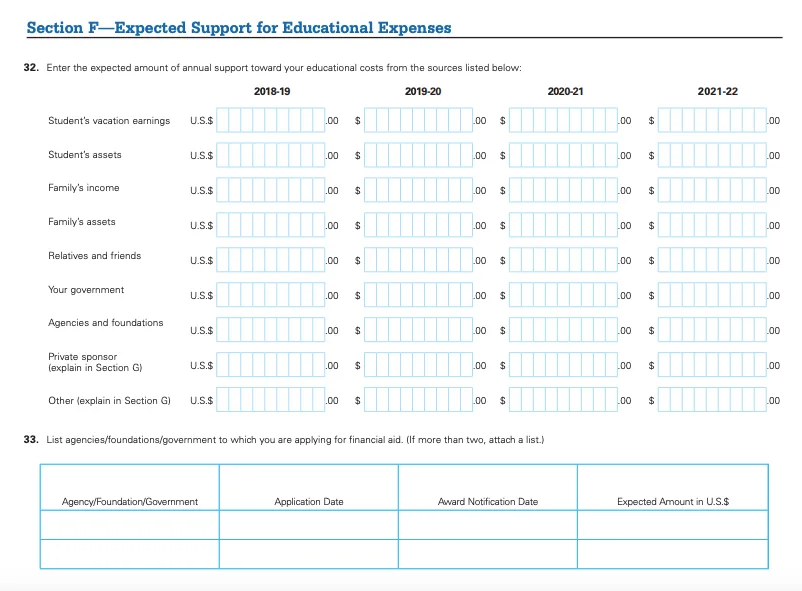Click the 2018-19 Relatives and friends field
This screenshot has width=802, height=591.
point(270,257)
